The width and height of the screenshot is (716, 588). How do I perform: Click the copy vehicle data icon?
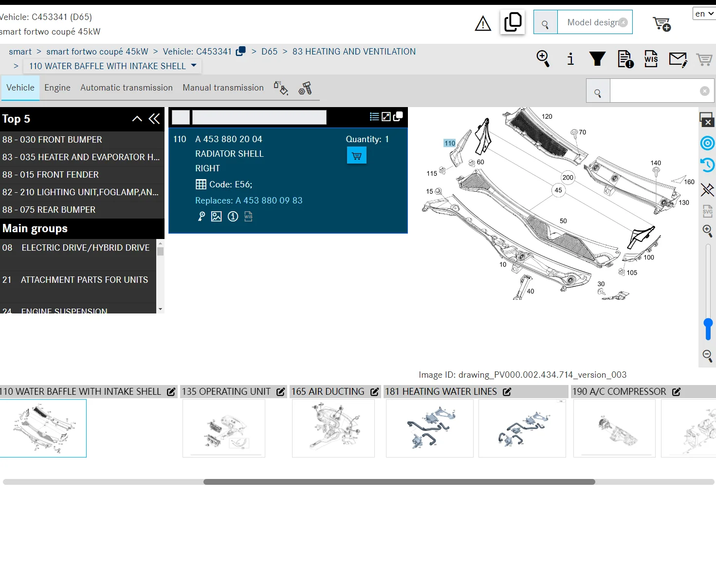pyautogui.click(x=513, y=22)
